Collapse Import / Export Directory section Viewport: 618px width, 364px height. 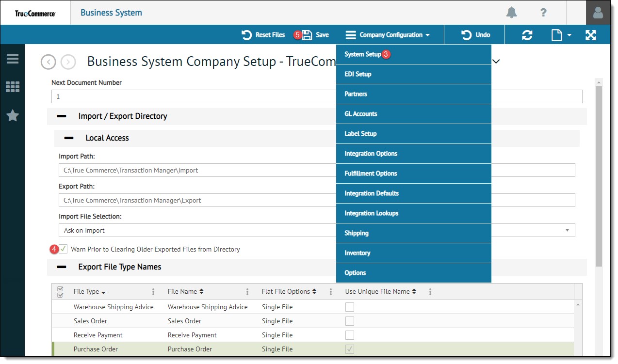(x=62, y=116)
